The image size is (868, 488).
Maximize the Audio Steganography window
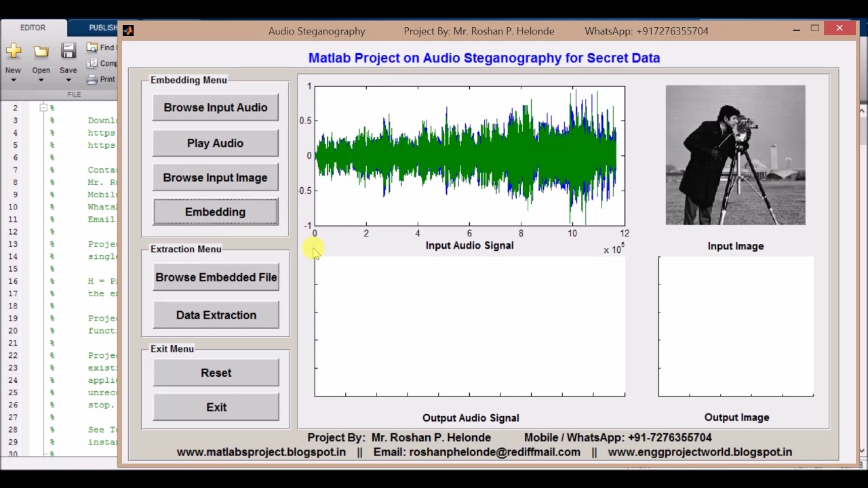click(x=815, y=28)
